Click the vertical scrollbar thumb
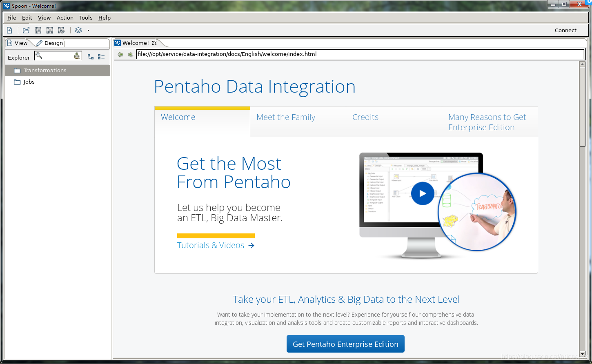 click(x=582, y=107)
